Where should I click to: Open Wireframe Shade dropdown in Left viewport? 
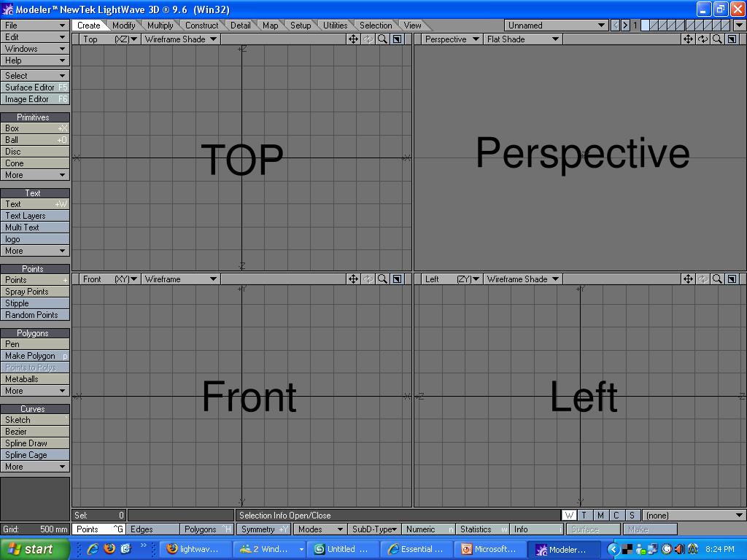pyautogui.click(x=522, y=279)
